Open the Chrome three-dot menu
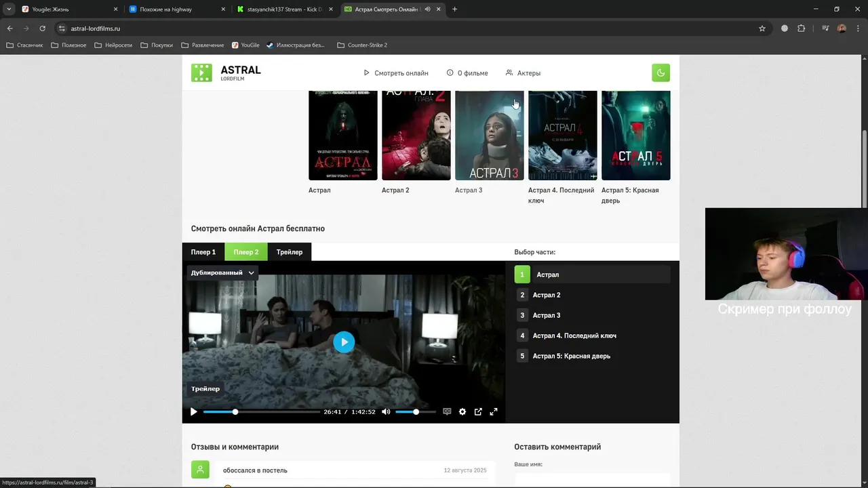Viewport: 868px width, 488px height. (858, 28)
